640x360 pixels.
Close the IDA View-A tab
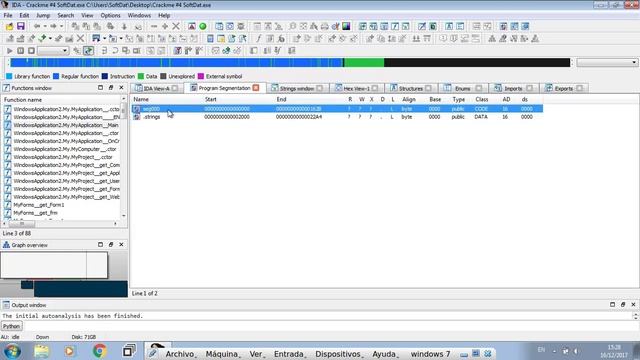click(175, 88)
